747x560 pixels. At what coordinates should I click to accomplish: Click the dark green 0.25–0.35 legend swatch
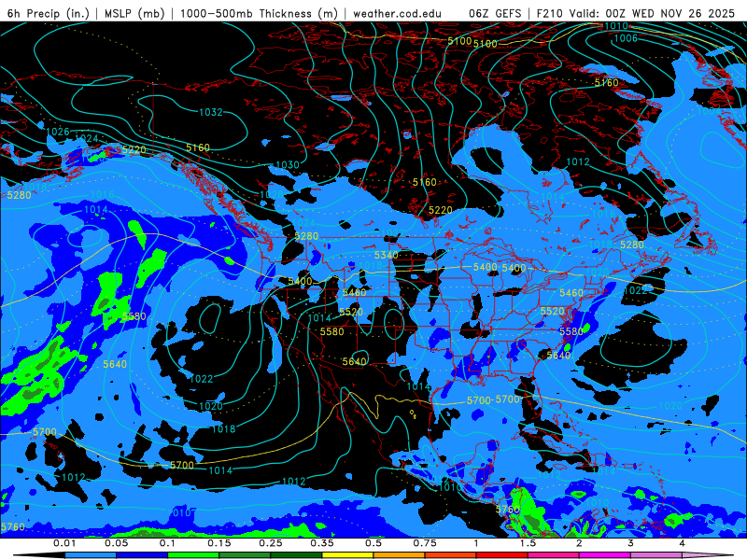[296, 555]
